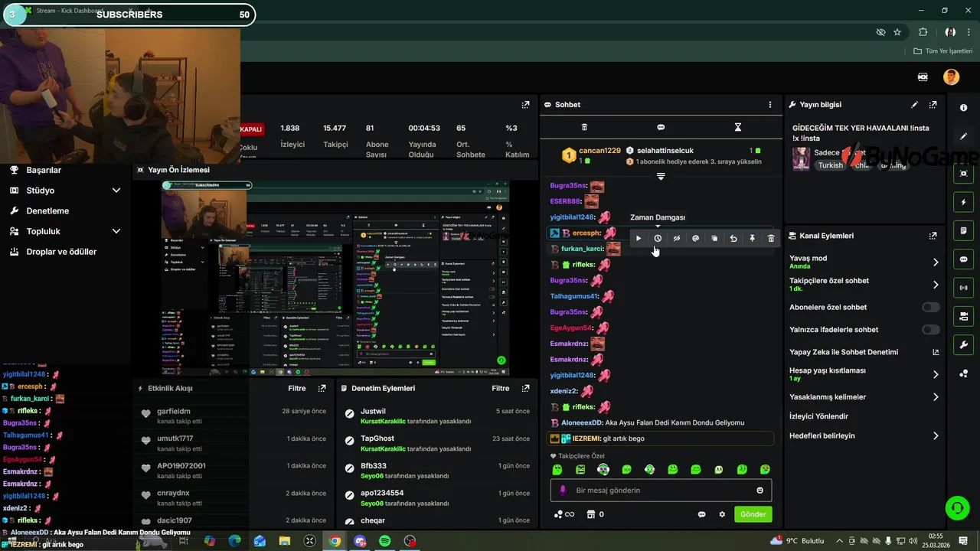The height and width of the screenshot is (551, 980).
Task: Focus the Bir mesaj gönderin input field
Action: 661,491
